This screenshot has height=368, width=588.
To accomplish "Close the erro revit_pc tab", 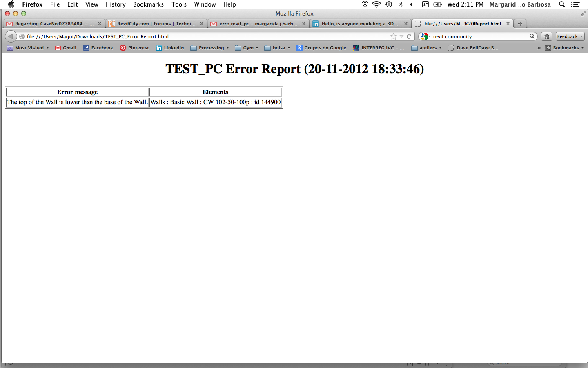I will pos(304,24).
